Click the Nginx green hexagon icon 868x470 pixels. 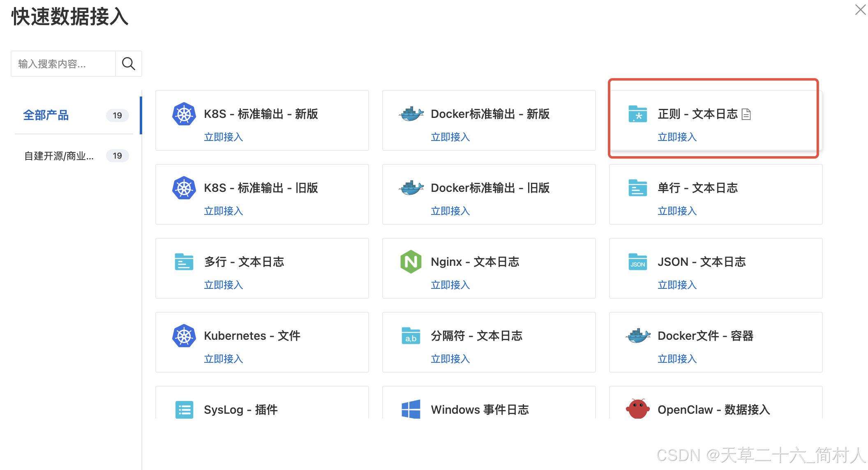pos(411,262)
